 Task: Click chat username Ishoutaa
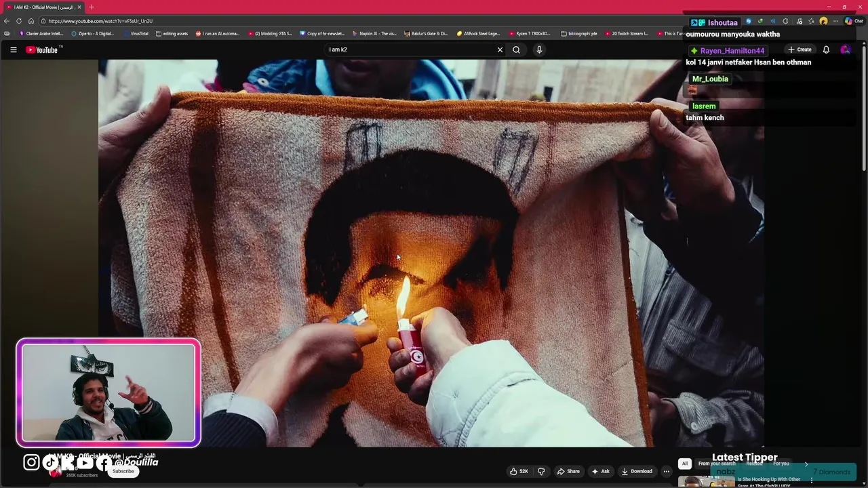pyautogui.click(x=722, y=22)
